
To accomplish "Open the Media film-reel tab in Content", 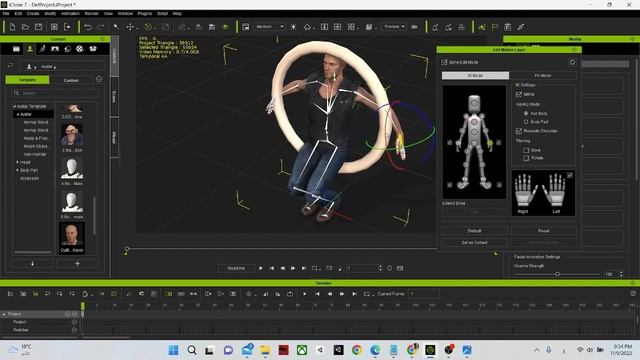I will [x=80, y=49].
